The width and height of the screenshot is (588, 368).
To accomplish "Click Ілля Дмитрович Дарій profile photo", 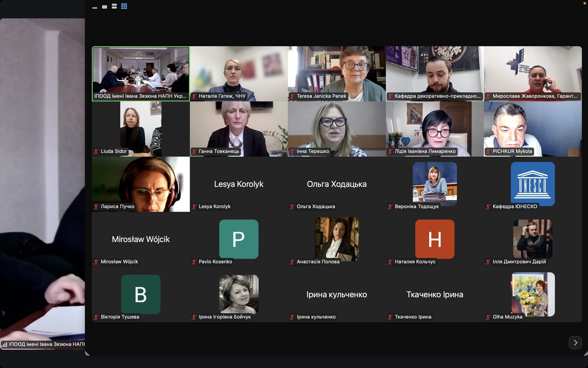I will (x=533, y=239).
